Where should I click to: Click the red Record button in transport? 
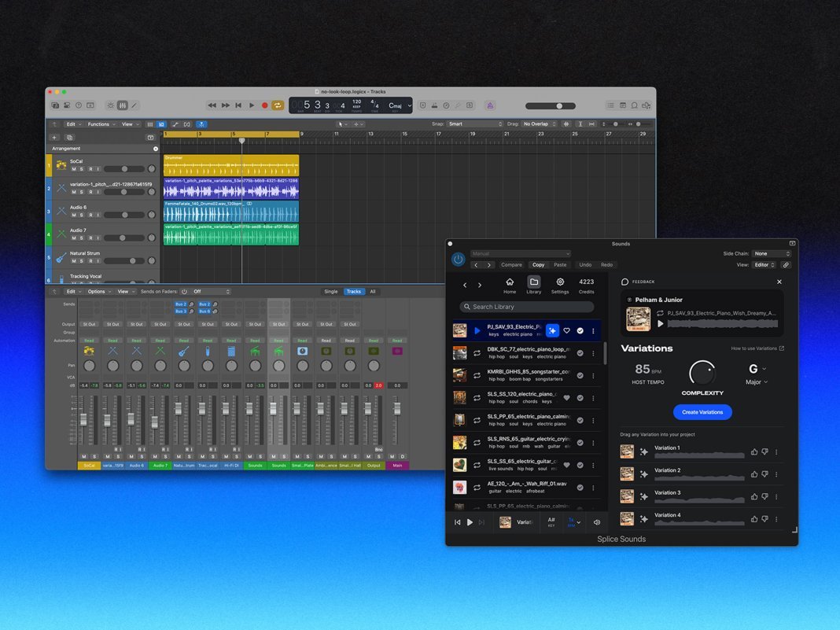click(264, 105)
